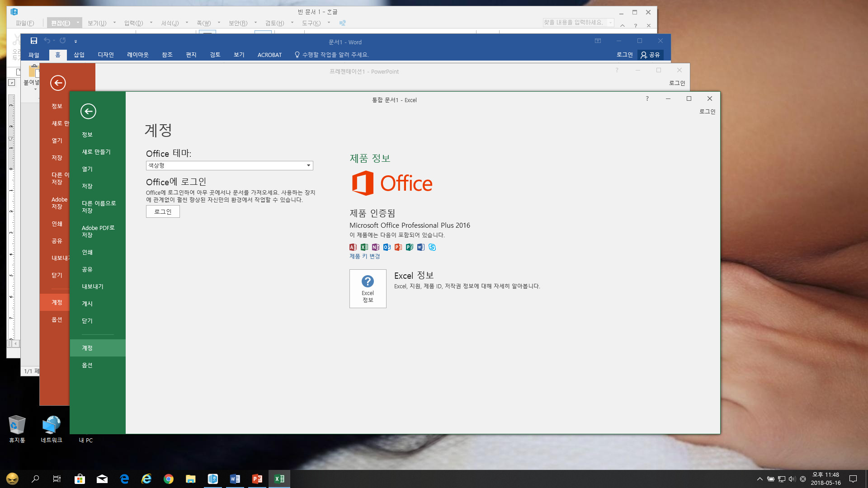Click the ribbon display options icon in Word
Image resolution: width=868 pixels, height=488 pixels.
(598, 41)
